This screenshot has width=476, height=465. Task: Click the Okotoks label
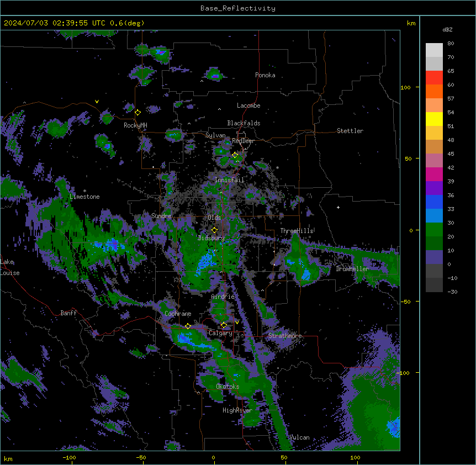point(228,387)
